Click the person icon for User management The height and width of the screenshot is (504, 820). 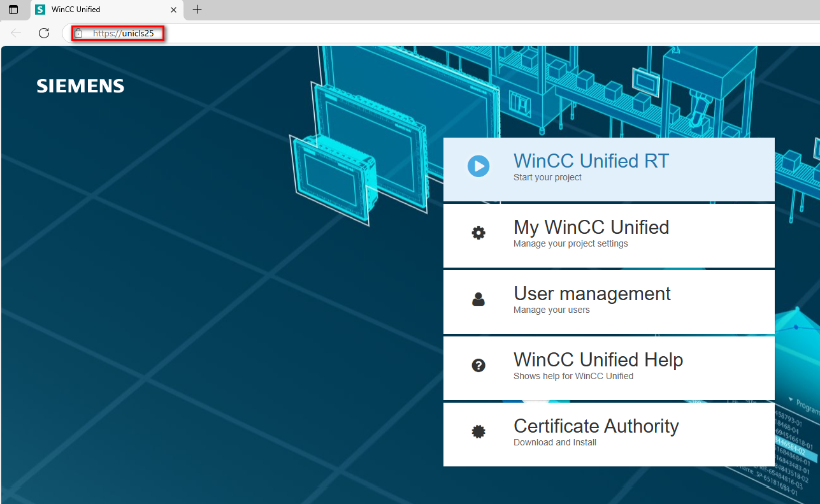(478, 299)
